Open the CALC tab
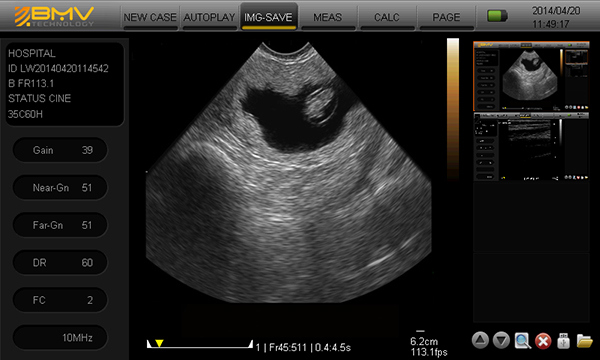The height and width of the screenshot is (360, 600). 387,18
